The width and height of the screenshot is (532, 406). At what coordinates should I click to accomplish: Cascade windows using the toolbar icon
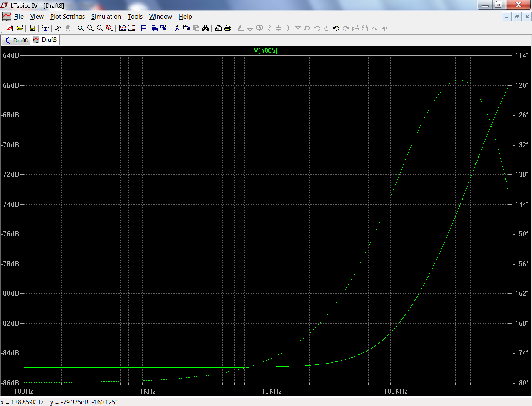coord(154,28)
